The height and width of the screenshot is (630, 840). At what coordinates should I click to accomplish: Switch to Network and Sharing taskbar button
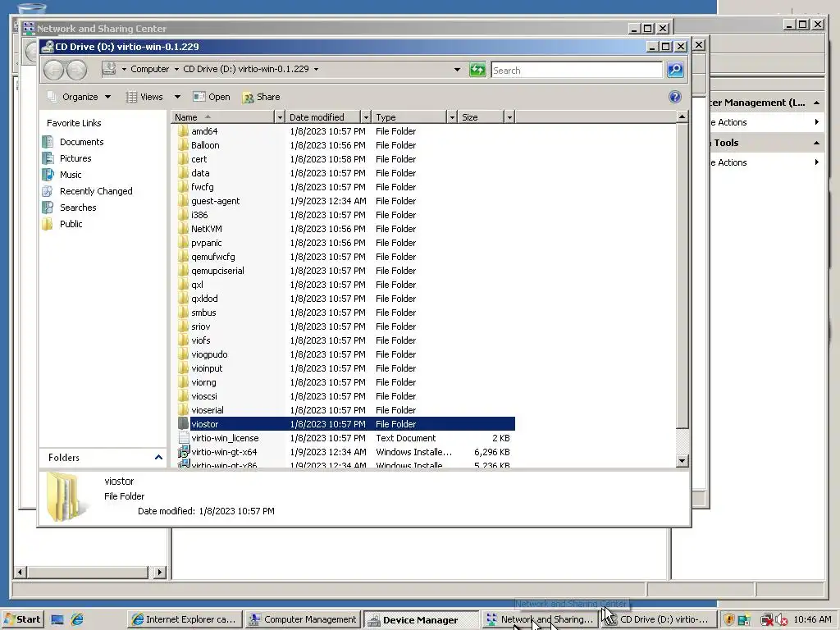point(540,620)
